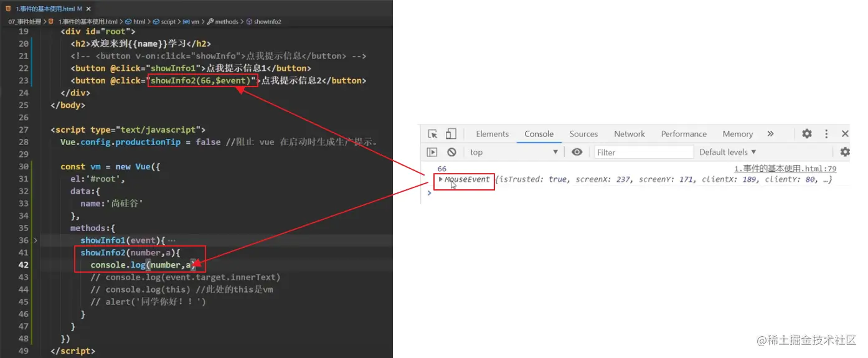Open the Sources tab
The image size is (868, 358).
pos(583,134)
